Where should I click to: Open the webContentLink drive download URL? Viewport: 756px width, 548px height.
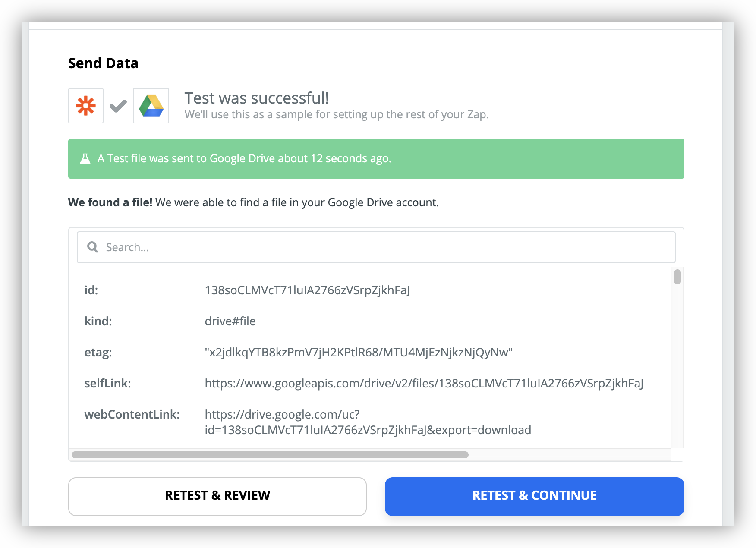coord(368,422)
